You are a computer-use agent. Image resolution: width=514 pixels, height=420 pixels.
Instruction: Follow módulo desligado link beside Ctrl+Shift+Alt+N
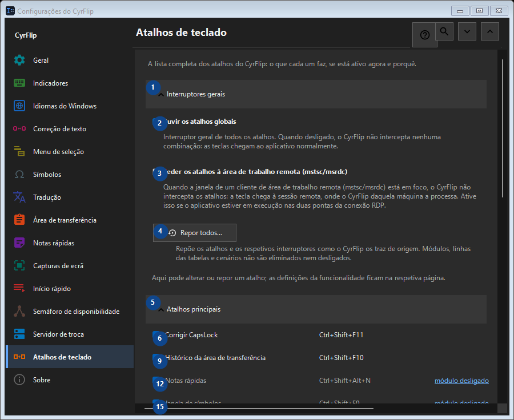click(x=461, y=381)
